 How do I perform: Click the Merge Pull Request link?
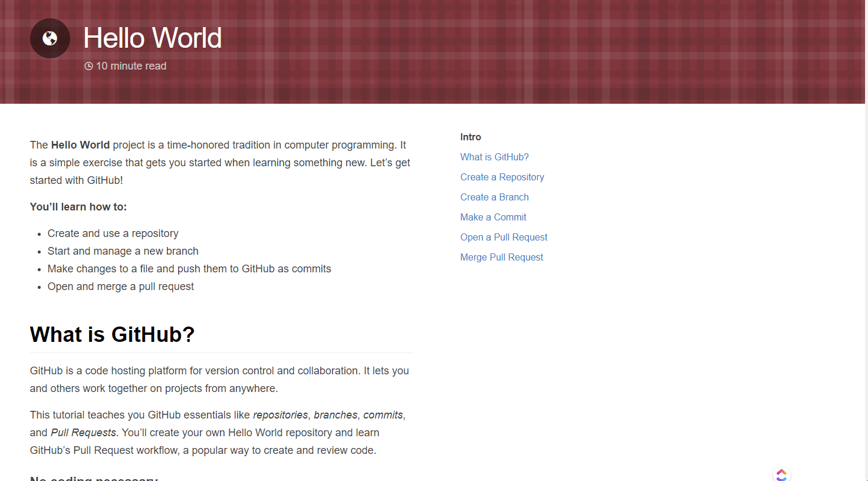pyautogui.click(x=501, y=257)
